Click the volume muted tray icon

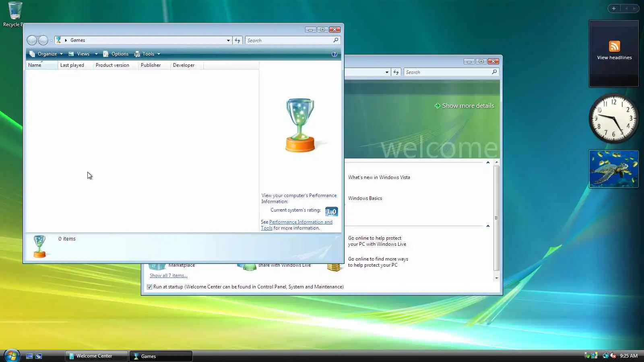point(613,356)
